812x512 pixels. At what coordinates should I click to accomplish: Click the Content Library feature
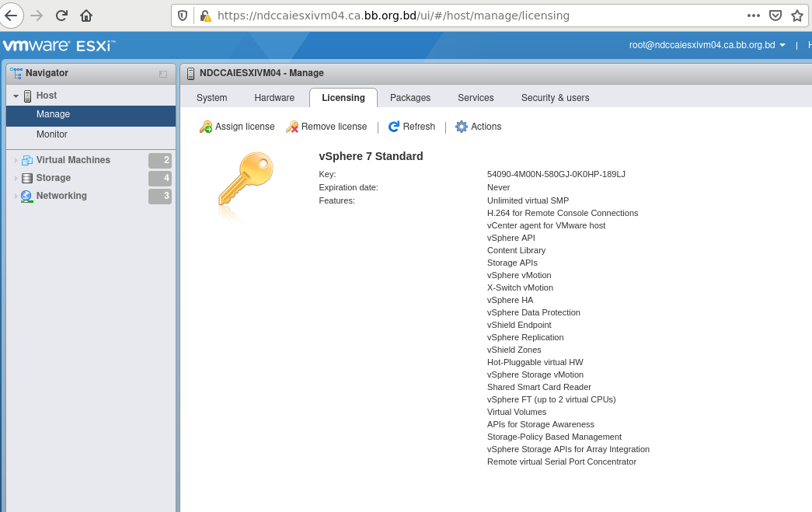click(x=516, y=251)
